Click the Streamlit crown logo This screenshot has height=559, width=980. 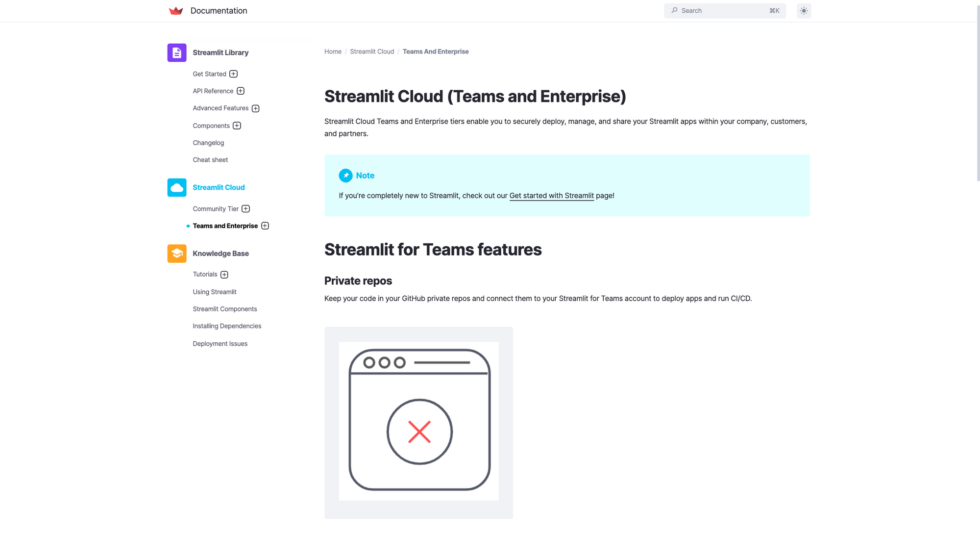pos(176,11)
